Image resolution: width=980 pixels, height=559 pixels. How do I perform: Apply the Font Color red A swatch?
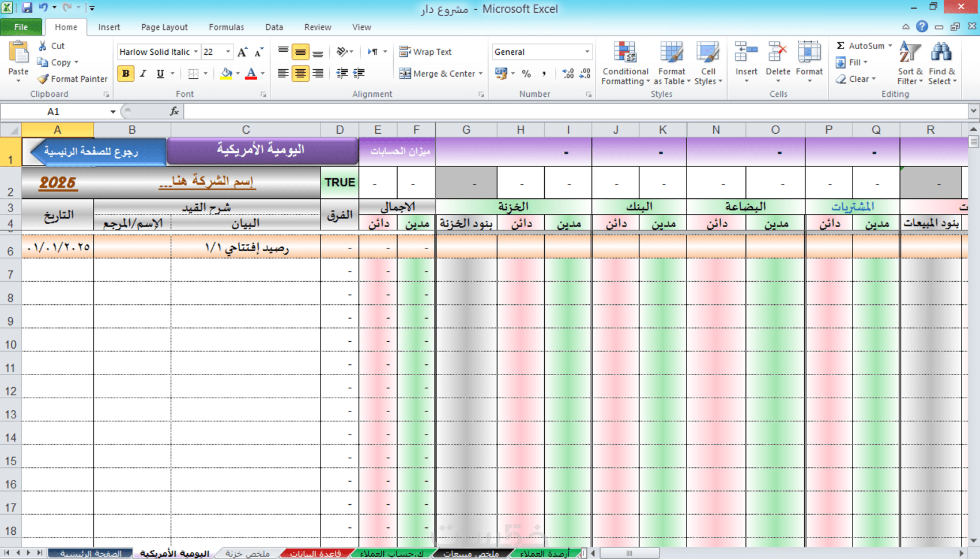(251, 74)
